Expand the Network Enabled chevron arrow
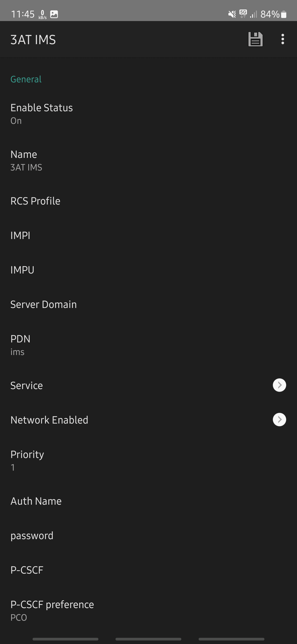Screen dimensions: 297x644 click(279, 420)
